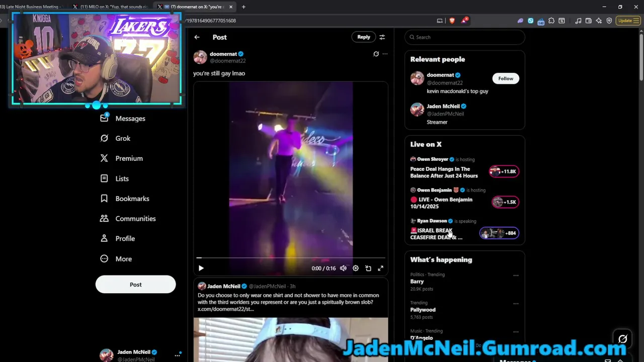The height and width of the screenshot is (362, 644).
Task: Open the Brave Wallet icon
Action: [x=588, y=21]
